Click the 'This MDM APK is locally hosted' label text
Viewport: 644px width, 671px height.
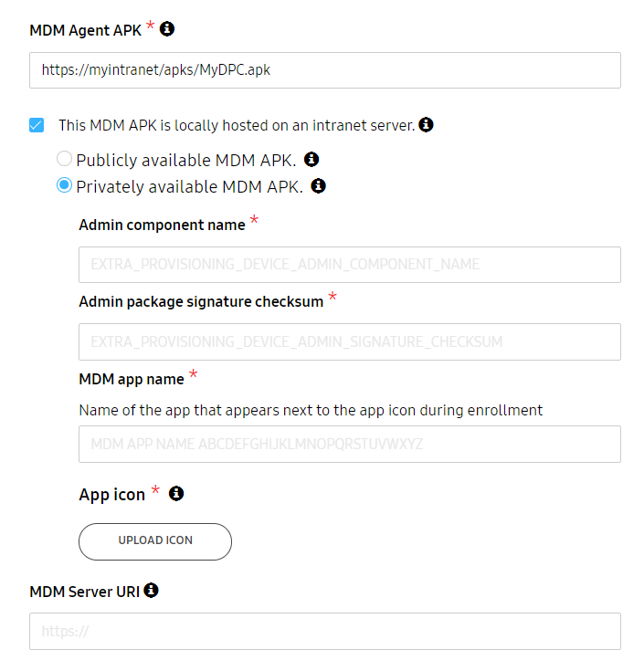(237, 125)
